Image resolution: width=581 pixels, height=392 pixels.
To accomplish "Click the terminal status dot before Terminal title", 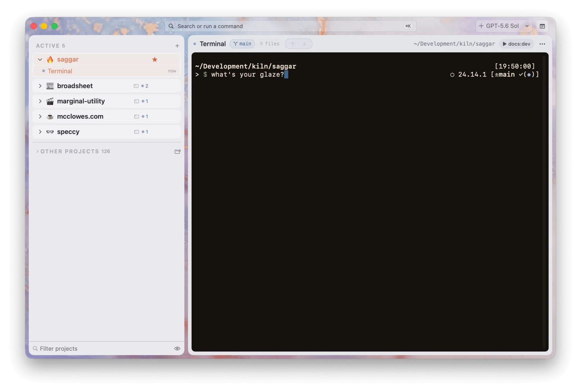I will pos(195,44).
